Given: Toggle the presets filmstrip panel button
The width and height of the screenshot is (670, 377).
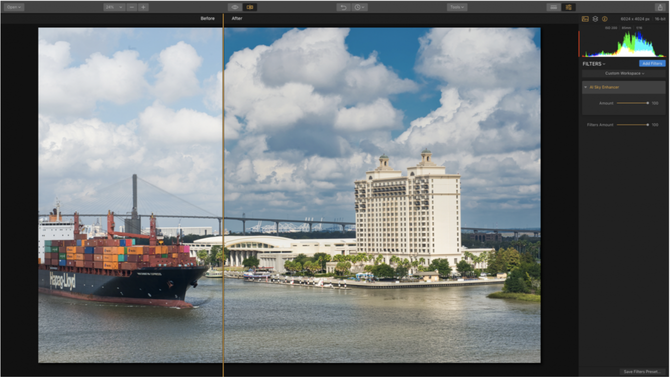Looking at the screenshot, I should click(553, 7).
